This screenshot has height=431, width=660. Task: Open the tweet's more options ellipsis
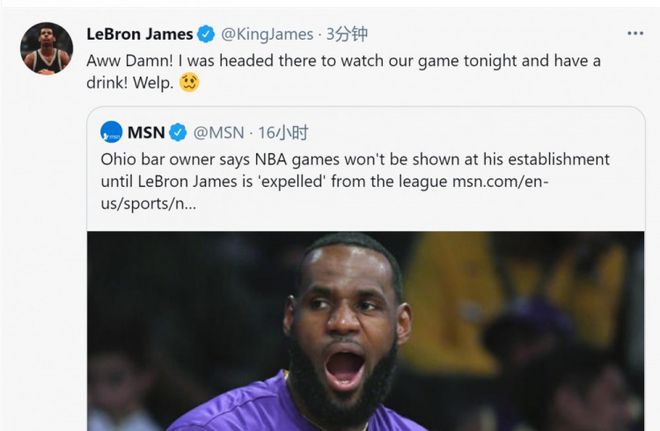635,33
